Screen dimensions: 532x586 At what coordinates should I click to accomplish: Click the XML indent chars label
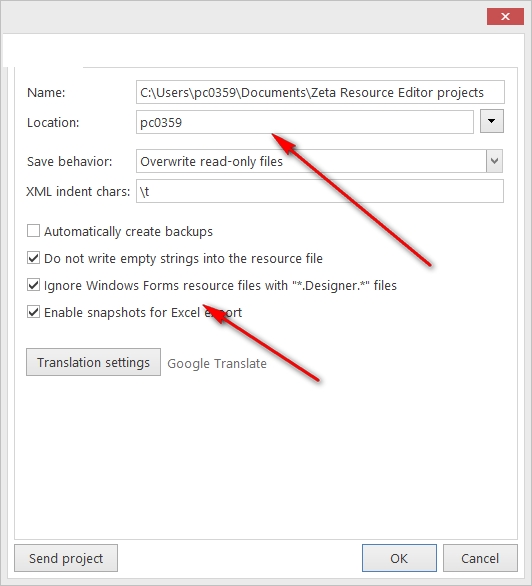[x=78, y=191]
